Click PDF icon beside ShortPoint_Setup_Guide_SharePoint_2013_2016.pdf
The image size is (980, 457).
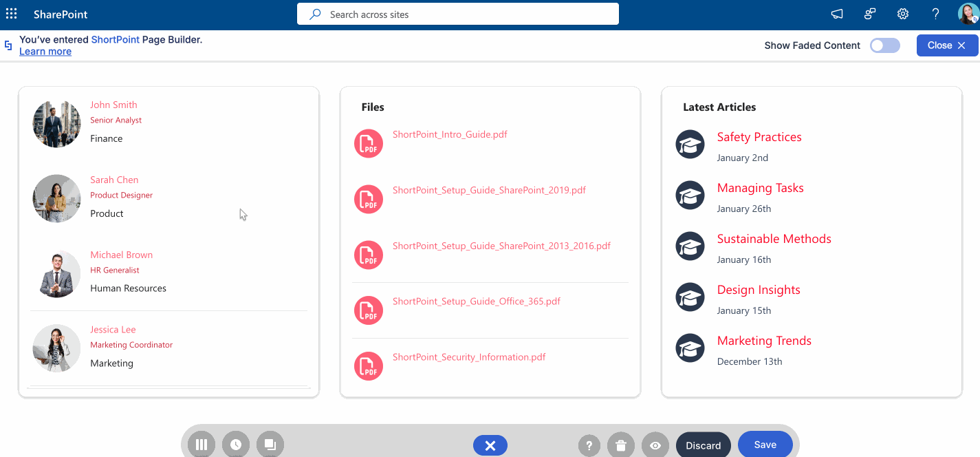click(369, 255)
